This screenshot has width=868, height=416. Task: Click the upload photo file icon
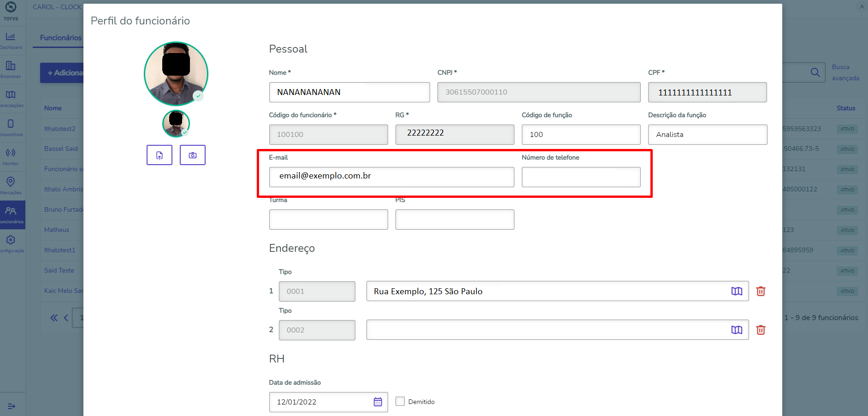tap(159, 155)
